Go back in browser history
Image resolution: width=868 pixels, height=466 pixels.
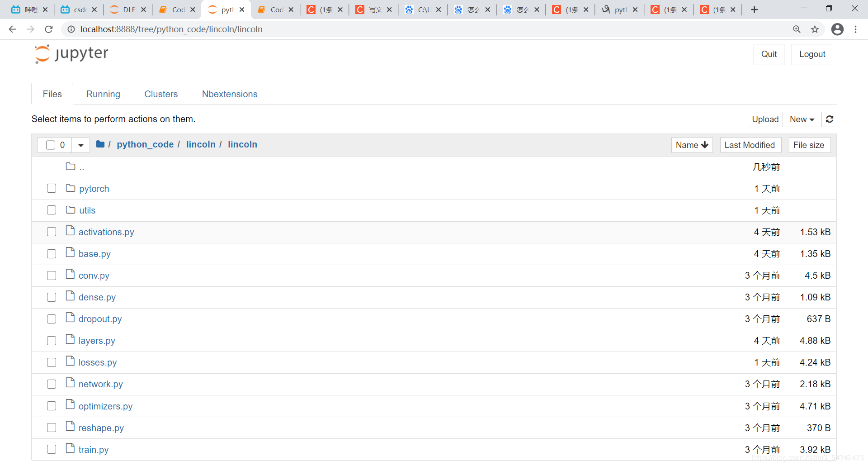click(12, 29)
